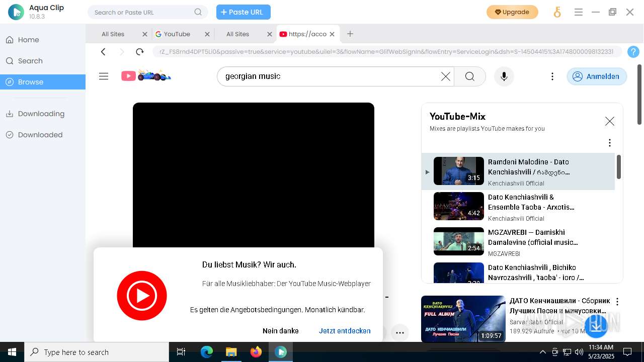This screenshot has height=362, width=644.
Task: Click the Ramdeni Malodine video thumbnail
Action: tap(459, 171)
